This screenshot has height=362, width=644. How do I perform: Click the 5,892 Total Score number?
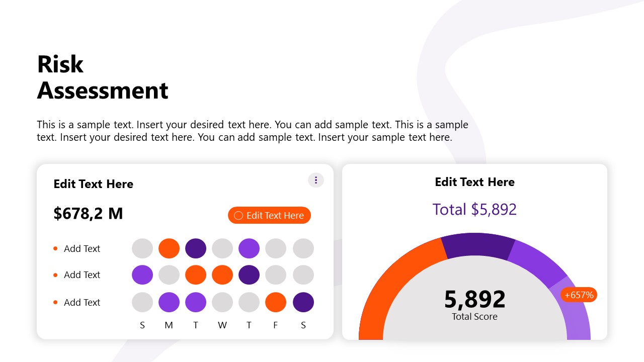(474, 299)
